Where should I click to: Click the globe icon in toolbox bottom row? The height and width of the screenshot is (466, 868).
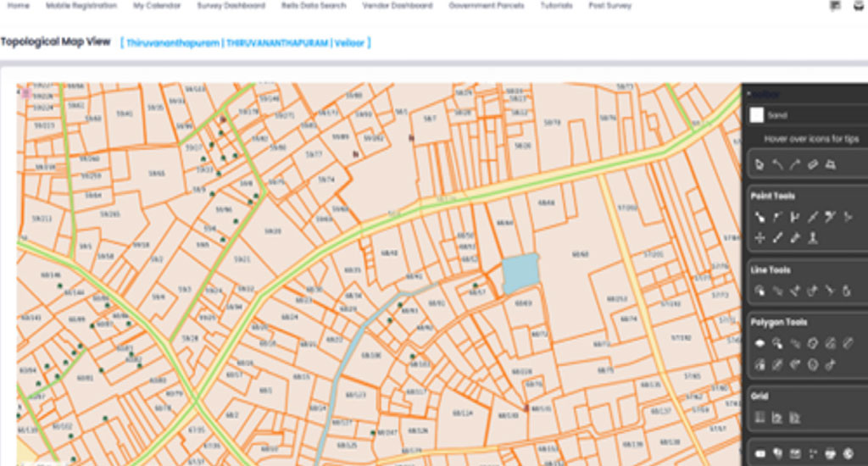point(848,454)
